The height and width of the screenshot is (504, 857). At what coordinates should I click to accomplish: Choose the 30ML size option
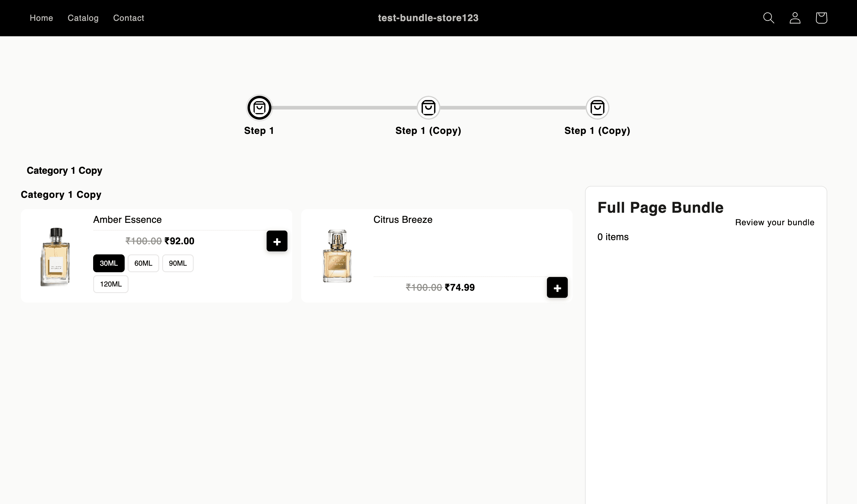coord(109,263)
